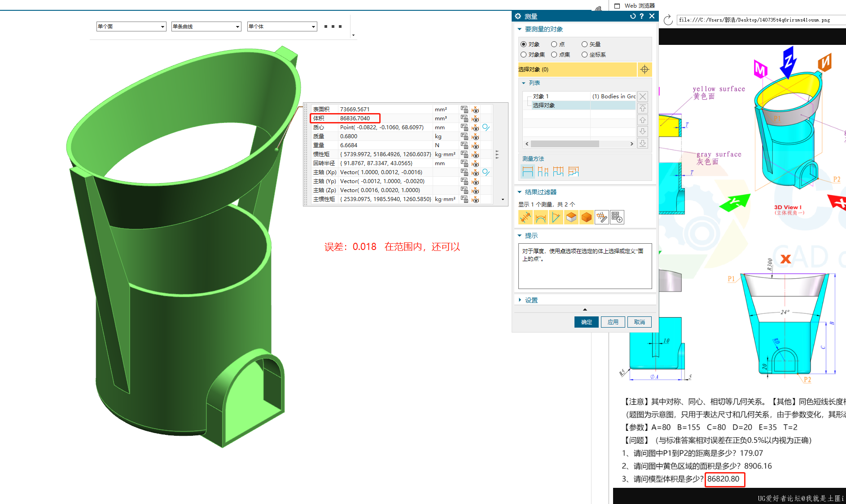Select the fourth measurement method icon
Image resolution: width=846 pixels, height=504 pixels.
click(x=574, y=171)
